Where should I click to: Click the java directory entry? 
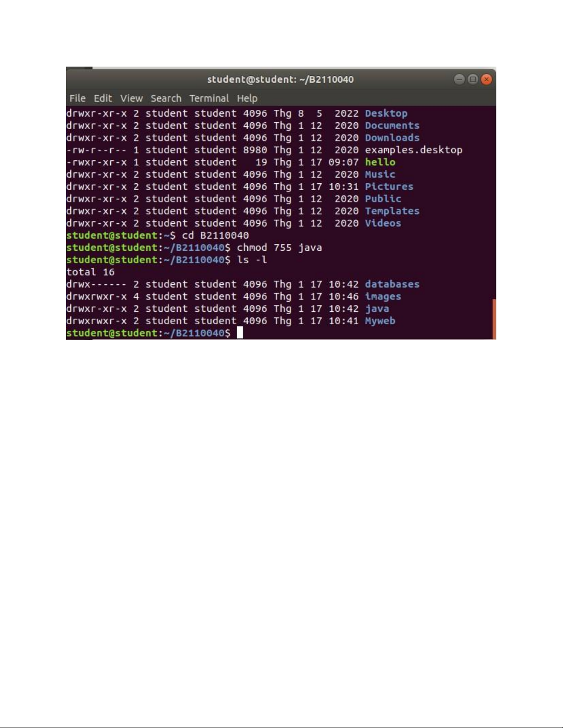(377, 309)
